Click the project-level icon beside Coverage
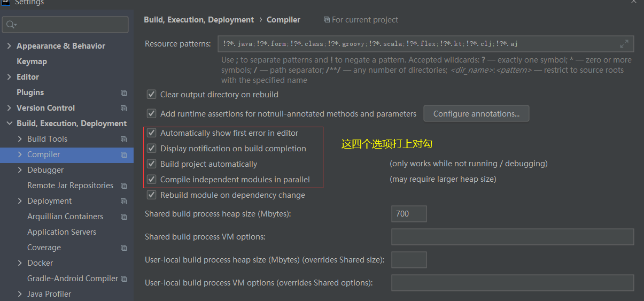Image resolution: width=644 pixels, height=301 pixels. [124, 248]
